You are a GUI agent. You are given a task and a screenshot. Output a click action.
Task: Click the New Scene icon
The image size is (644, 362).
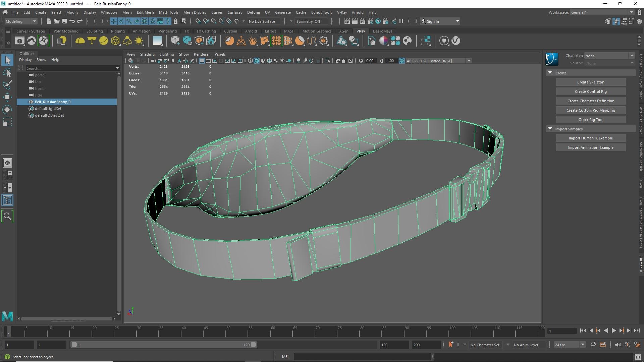[x=49, y=21]
